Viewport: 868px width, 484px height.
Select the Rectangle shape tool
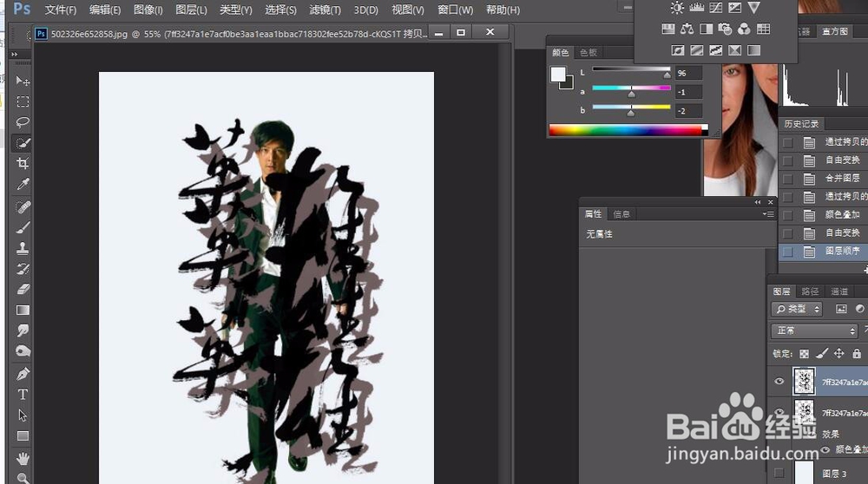pos(23,436)
